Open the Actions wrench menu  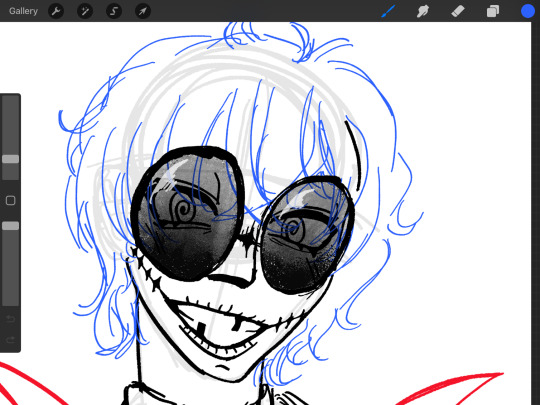pyautogui.click(x=56, y=11)
